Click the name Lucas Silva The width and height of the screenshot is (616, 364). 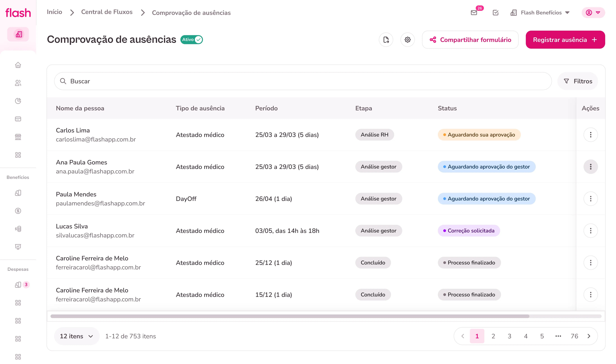point(72,226)
